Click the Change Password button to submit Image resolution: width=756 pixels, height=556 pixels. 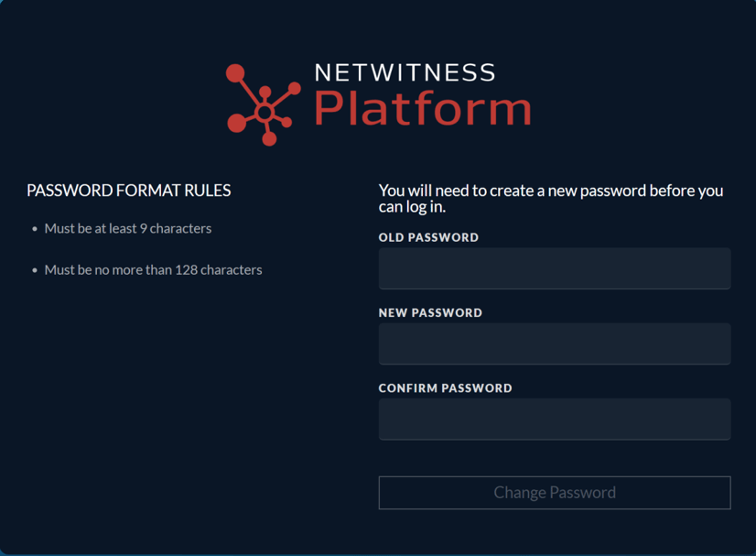coord(554,492)
